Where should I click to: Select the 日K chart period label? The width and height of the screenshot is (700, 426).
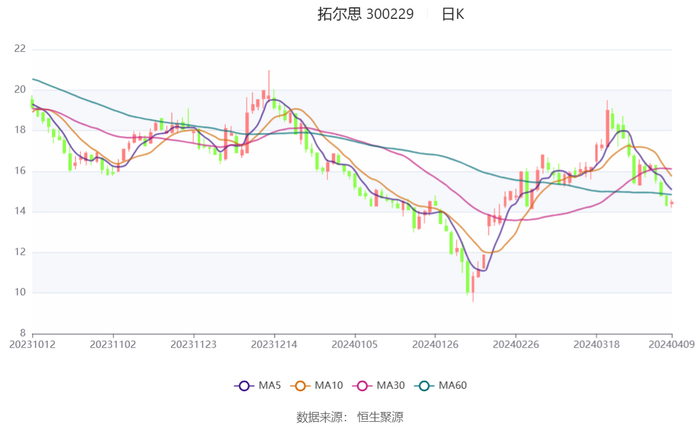tap(452, 14)
